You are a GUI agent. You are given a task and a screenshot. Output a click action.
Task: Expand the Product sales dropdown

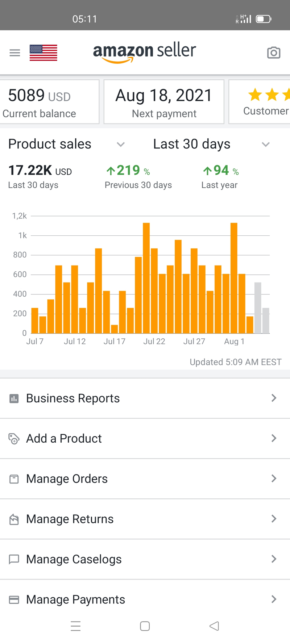click(x=121, y=145)
